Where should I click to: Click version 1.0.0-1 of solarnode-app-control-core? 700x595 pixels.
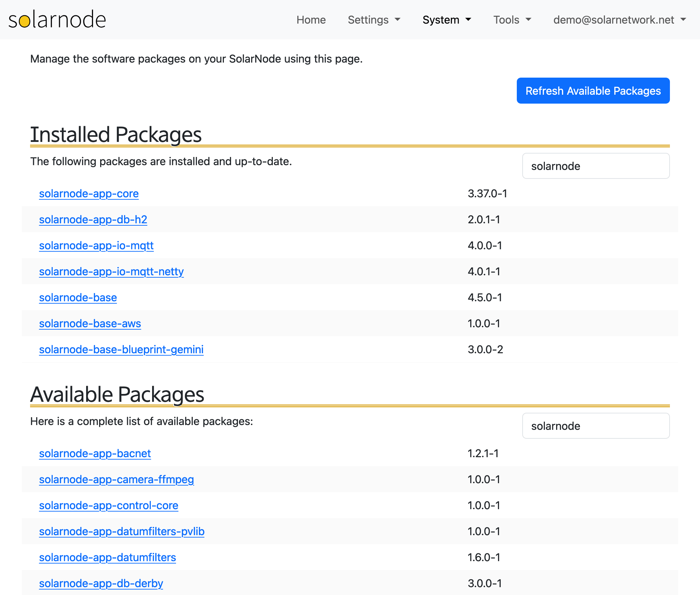(x=484, y=505)
